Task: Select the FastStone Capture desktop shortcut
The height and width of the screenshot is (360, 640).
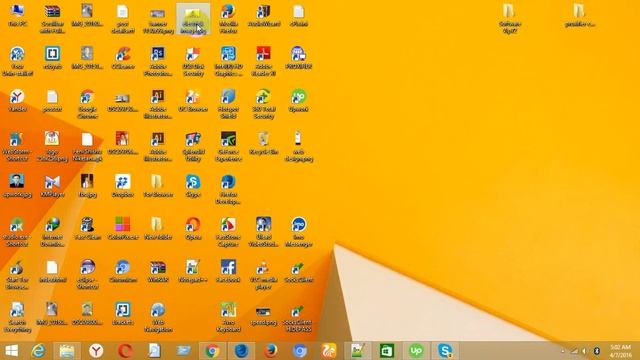Action: point(228,232)
